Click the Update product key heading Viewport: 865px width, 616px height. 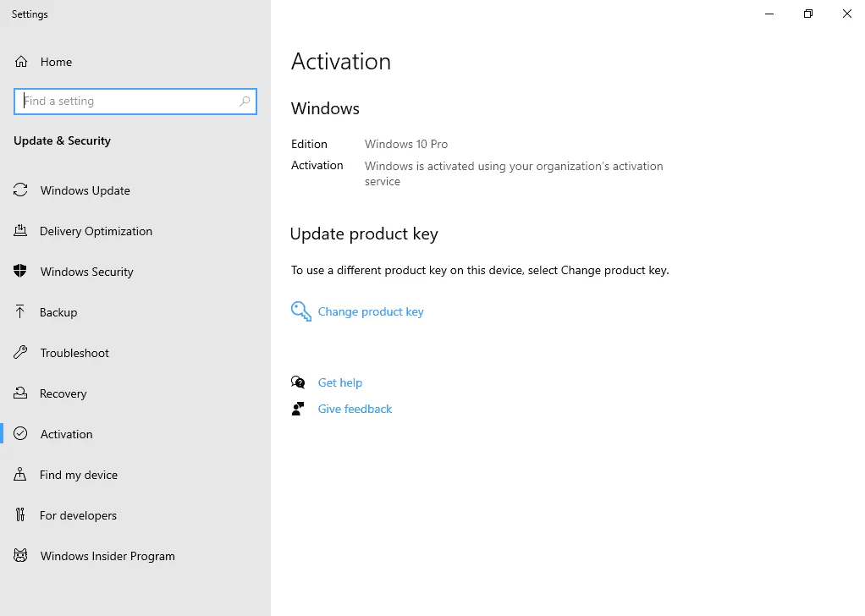(364, 234)
